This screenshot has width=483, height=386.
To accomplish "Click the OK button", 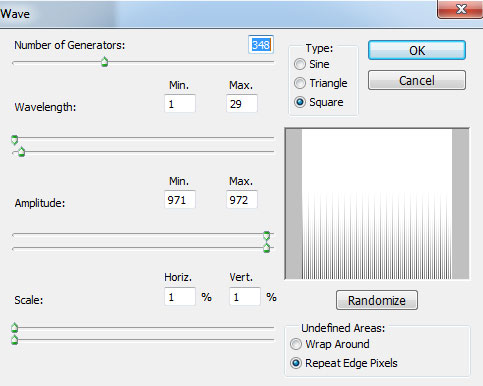I will click(417, 50).
